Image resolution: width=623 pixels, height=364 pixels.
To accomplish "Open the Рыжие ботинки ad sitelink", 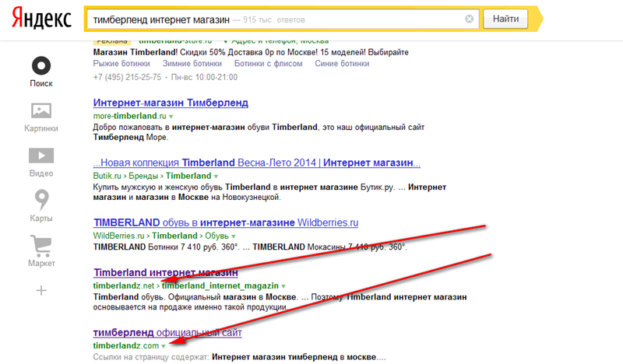I will [x=121, y=64].
